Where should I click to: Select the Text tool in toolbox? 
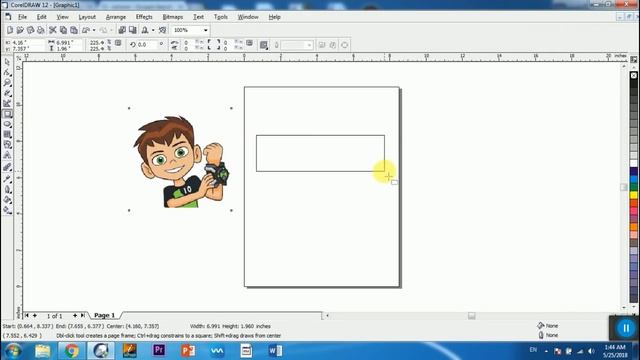[x=7, y=156]
